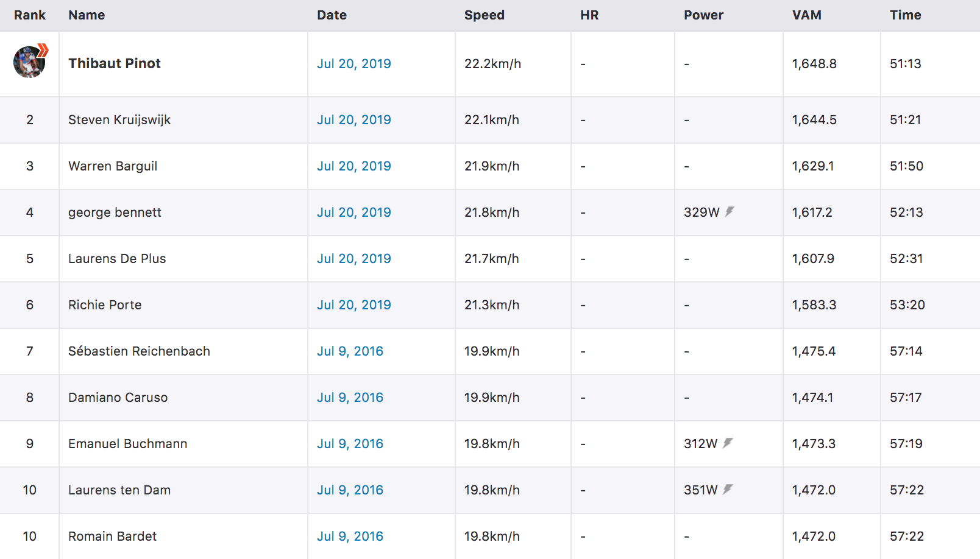Click the power meter icon beside 312W
Viewport: 980px width, 559px height.
point(728,443)
